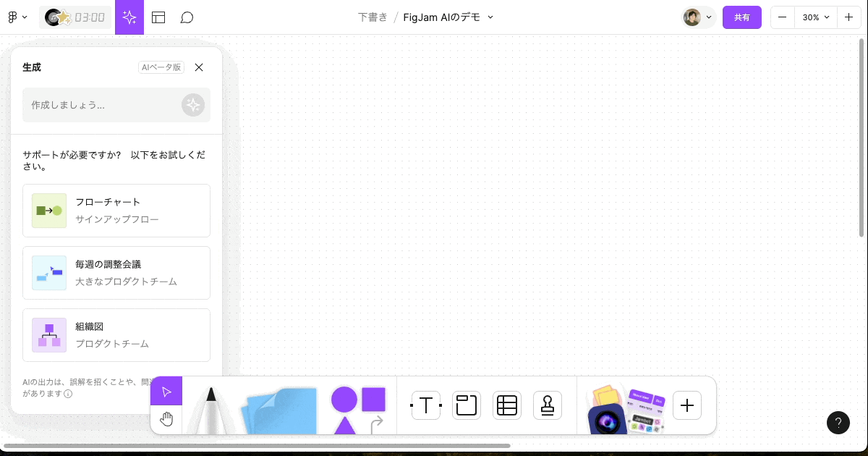868x456 pixels.
Task: Expand the FigJam AIのデモ file name dropdown
Action: [490, 17]
